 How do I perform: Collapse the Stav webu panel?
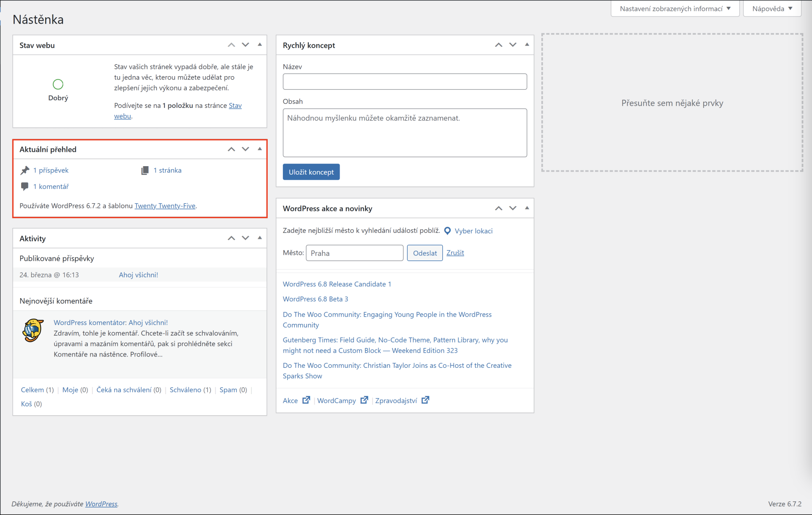(x=259, y=45)
